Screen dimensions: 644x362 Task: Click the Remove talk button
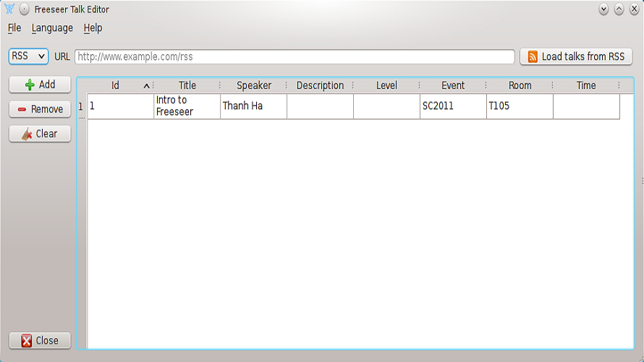pyautogui.click(x=40, y=109)
